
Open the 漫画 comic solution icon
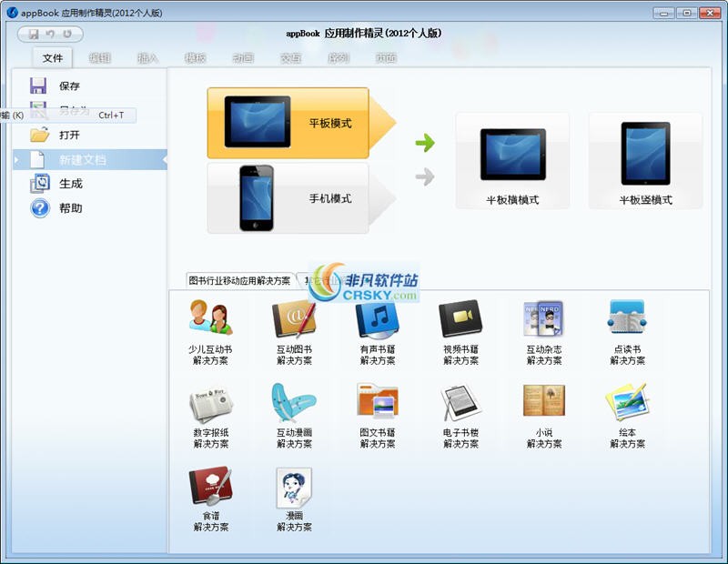(294, 499)
